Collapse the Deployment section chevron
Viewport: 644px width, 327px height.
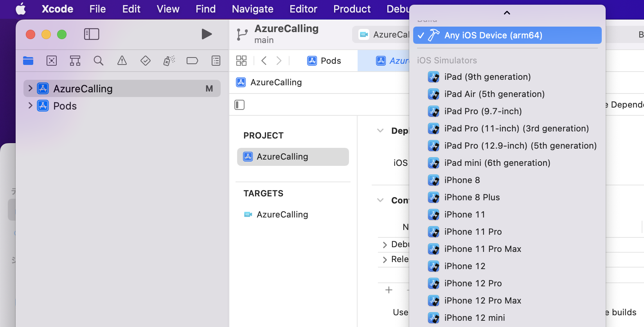pyautogui.click(x=380, y=131)
